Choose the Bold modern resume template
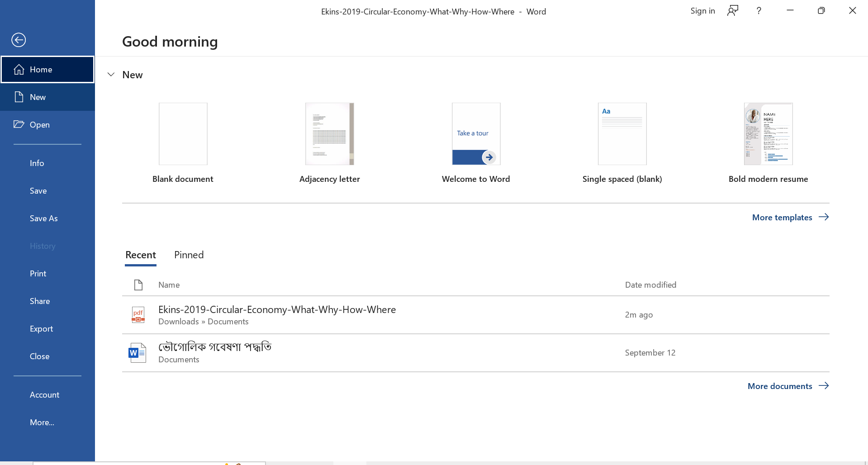This screenshot has height=465, width=868. tap(768, 134)
